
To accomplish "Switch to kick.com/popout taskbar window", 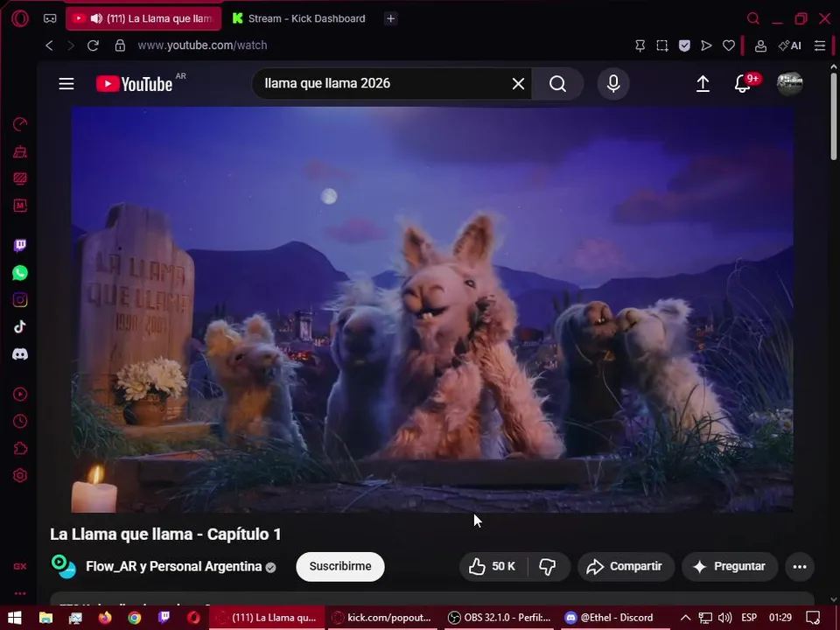I will point(381,618).
